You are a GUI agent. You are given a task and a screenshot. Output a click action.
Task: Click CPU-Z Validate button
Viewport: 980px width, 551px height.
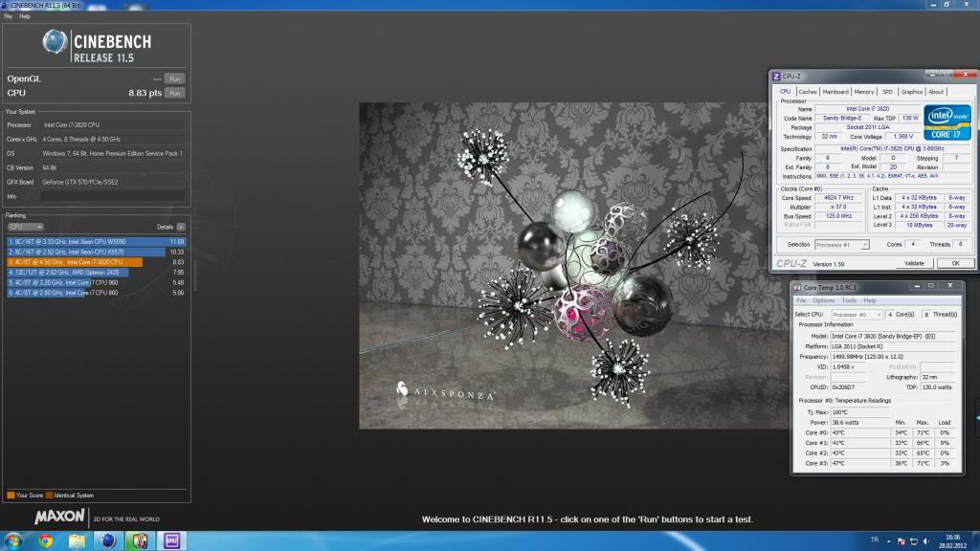pos(914,264)
